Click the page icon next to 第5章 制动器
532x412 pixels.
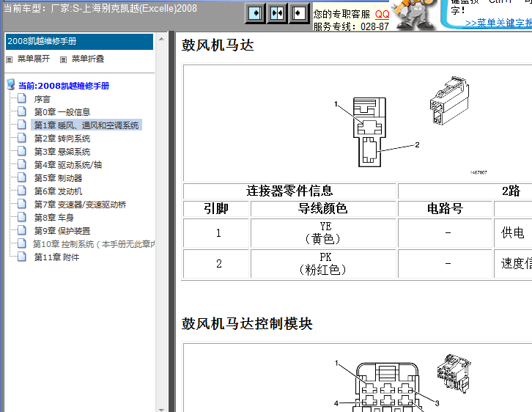coord(22,178)
